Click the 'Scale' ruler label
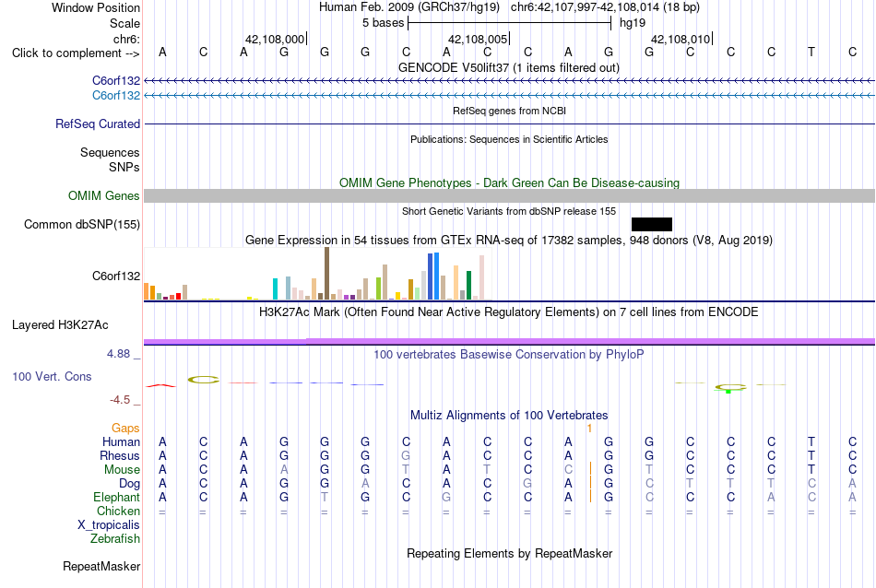This screenshot has height=588, width=876. coord(124,23)
